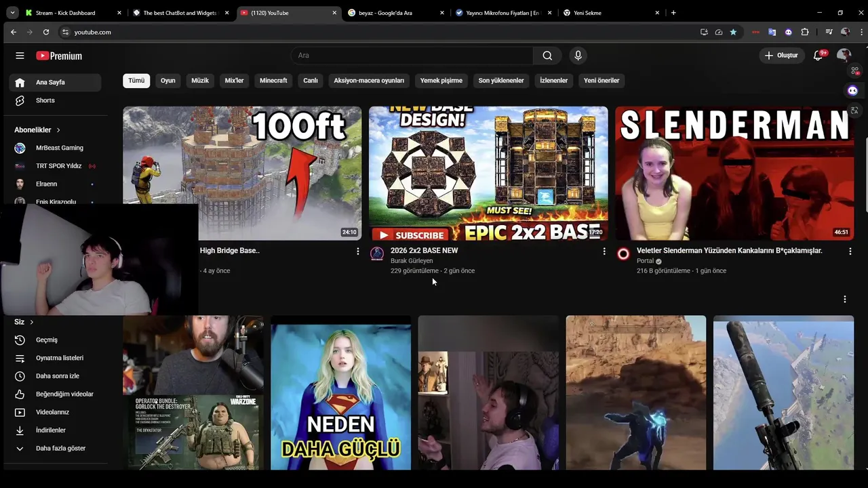This screenshot has height=488, width=868.
Task: Open the NEDEN DAHA GÜÇLÜ short
Action: click(x=340, y=392)
